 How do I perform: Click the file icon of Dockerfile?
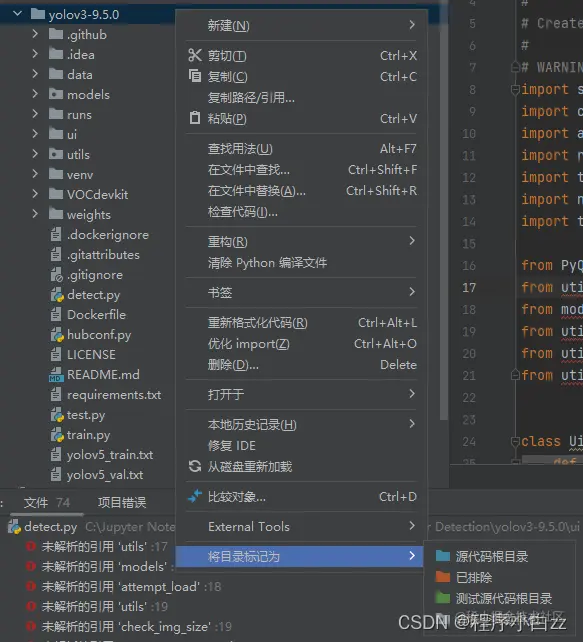56,315
